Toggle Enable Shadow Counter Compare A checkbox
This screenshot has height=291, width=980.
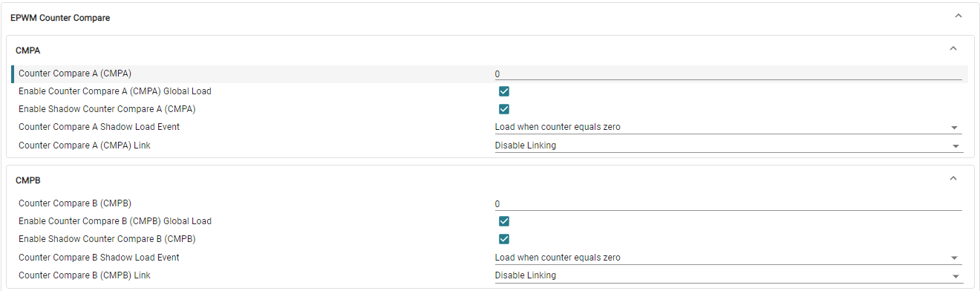504,109
